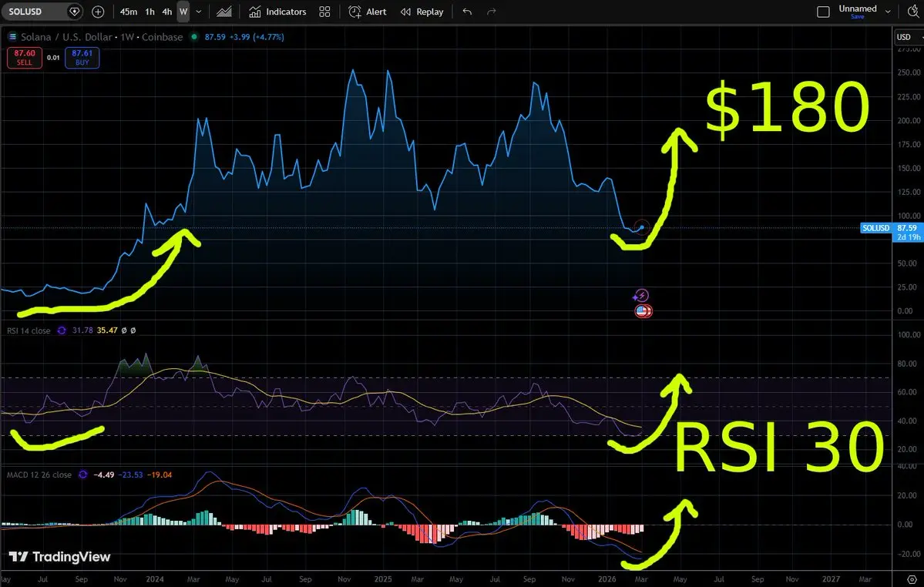Image resolution: width=924 pixels, height=587 pixels.
Task: Save the chart layout via Save link
Action: (858, 16)
